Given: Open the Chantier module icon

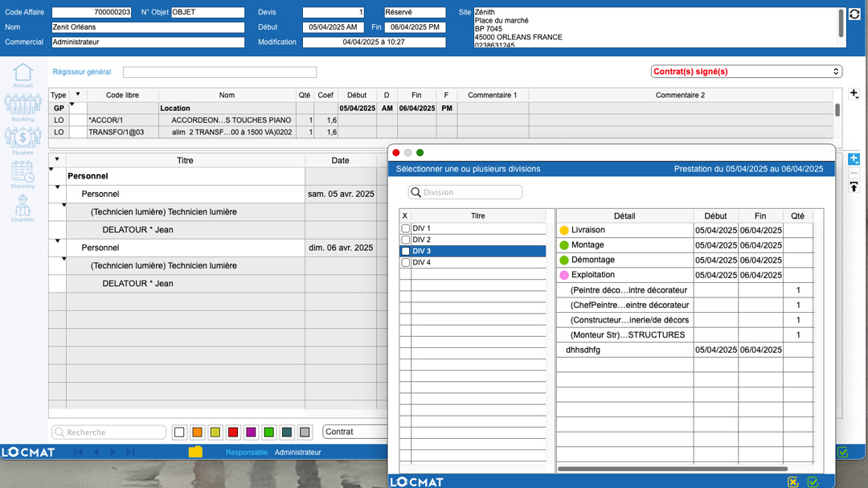Looking at the screenshot, I should tap(23, 206).
